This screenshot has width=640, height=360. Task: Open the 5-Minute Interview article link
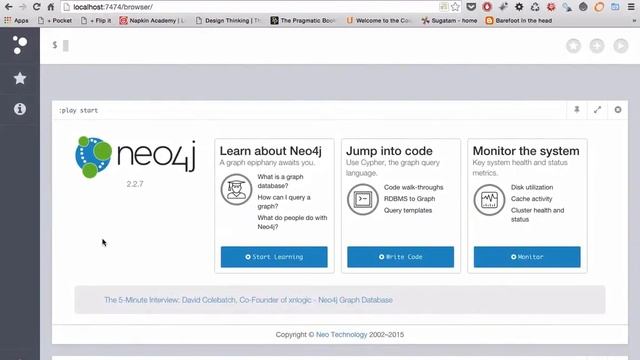pyautogui.click(x=248, y=300)
